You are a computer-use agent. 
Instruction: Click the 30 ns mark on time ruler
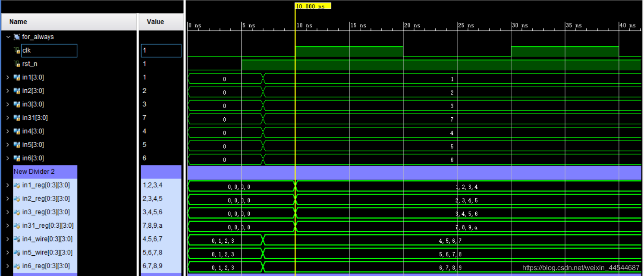coord(519,25)
